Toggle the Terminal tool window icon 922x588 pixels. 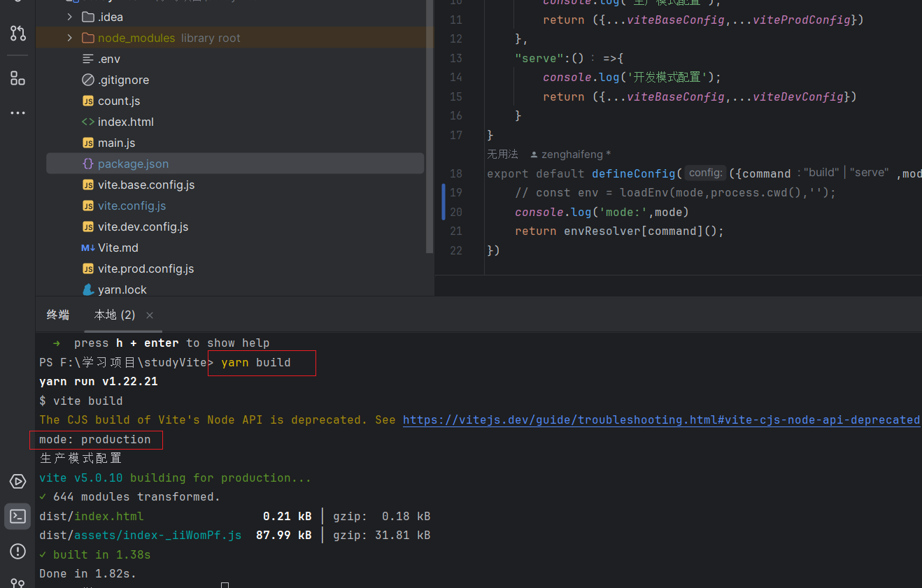[17, 517]
